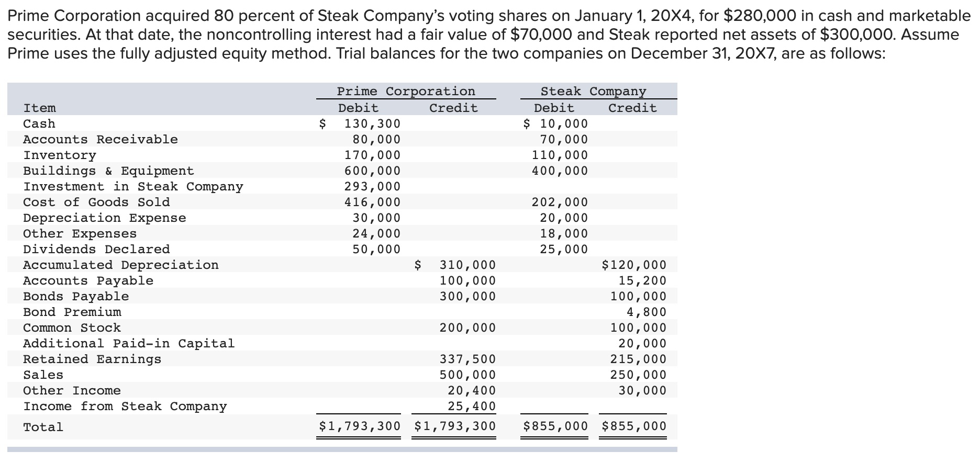The height and width of the screenshot is (474, 980).
Task: Select the "Retained Earnings" row label
Action: point(92,359)
